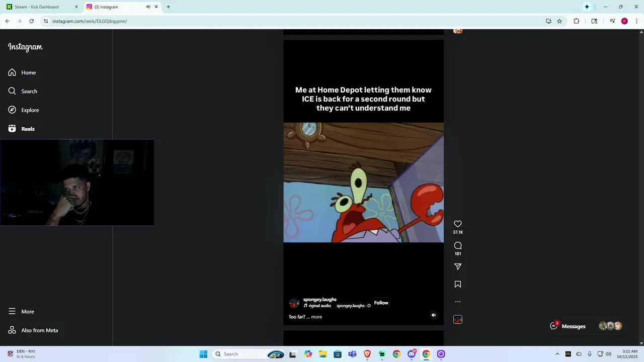Share the reel via paper-plane icon
The height and width of the screenshot is (362, 644).
(x=458, y=266)
